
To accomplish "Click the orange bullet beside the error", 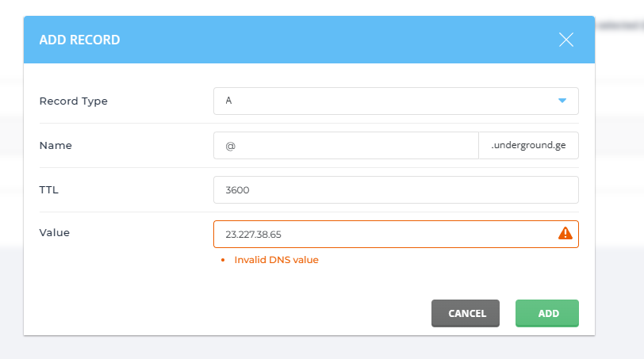I will (x=224, y=260).
